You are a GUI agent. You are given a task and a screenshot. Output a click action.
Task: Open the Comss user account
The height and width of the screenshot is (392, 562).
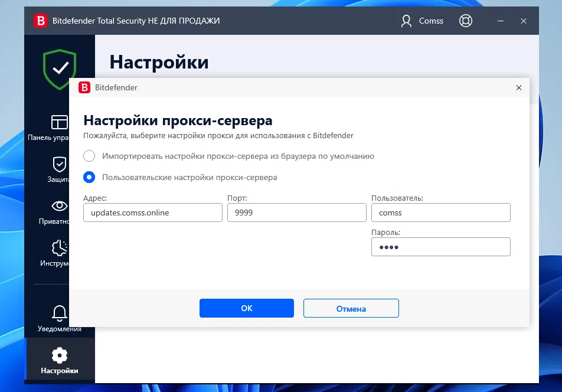[x=422, y=21]
